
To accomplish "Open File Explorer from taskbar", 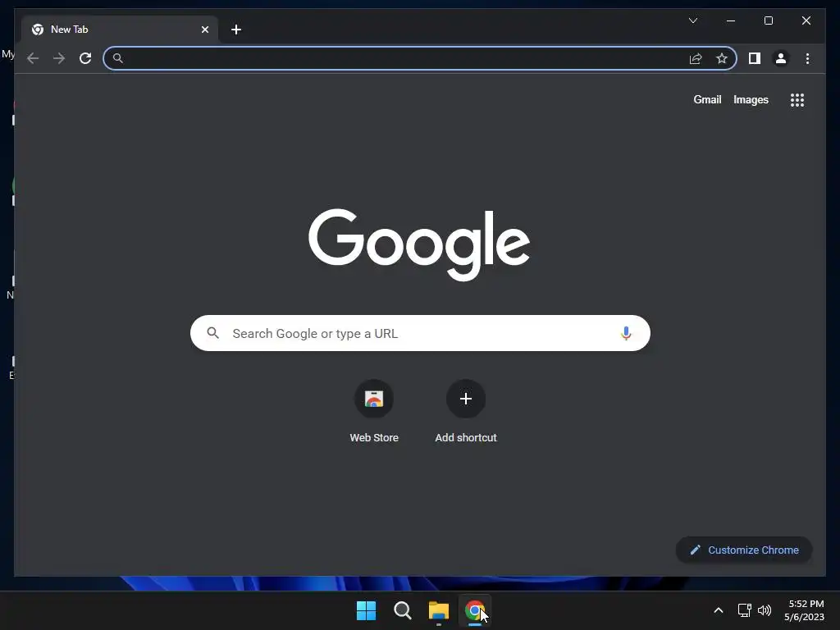I will [x=438, y=610].
